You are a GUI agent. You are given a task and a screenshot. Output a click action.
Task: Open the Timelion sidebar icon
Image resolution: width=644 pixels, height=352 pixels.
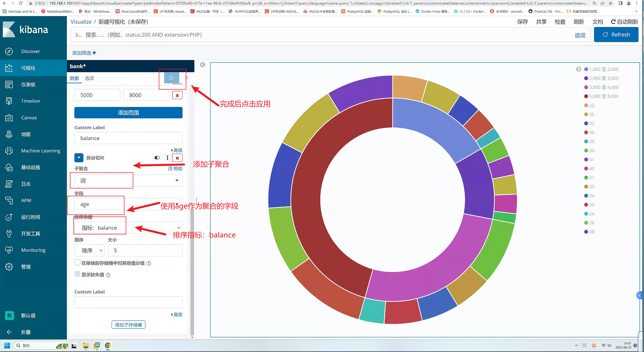click(x=9, y=101)
